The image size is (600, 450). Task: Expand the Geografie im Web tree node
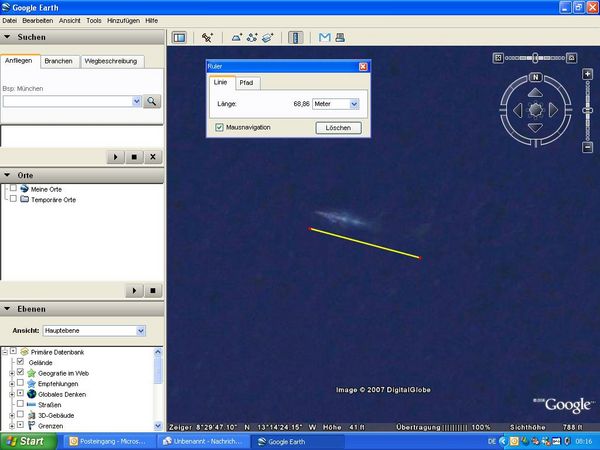tap(12, 373)
